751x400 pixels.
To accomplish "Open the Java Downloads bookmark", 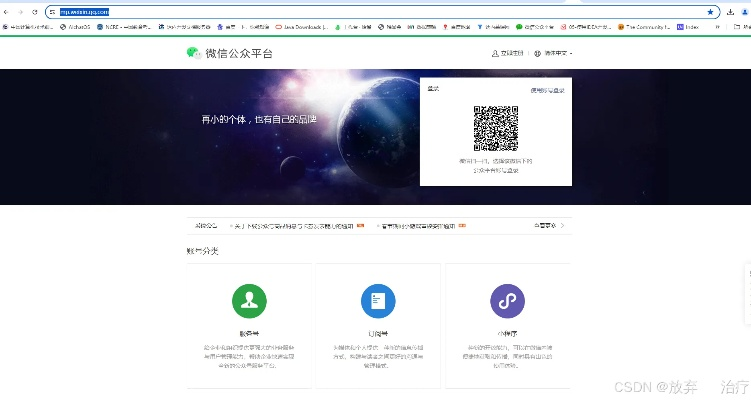I will [x=302, y=27].
